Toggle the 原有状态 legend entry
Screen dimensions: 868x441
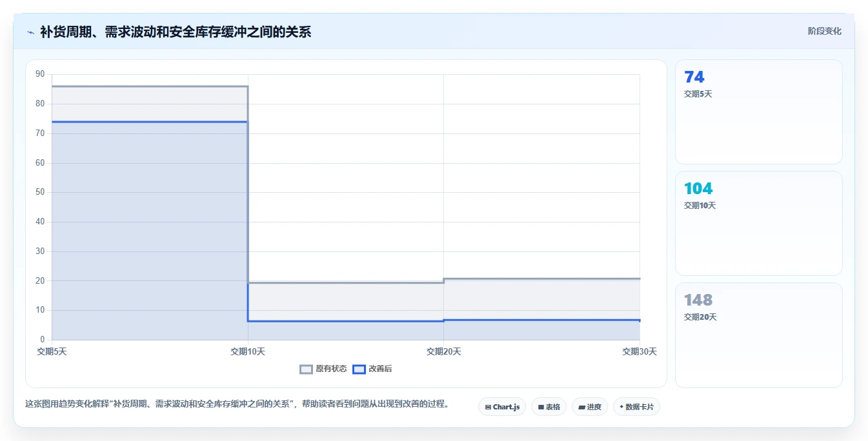pos(323,369)
